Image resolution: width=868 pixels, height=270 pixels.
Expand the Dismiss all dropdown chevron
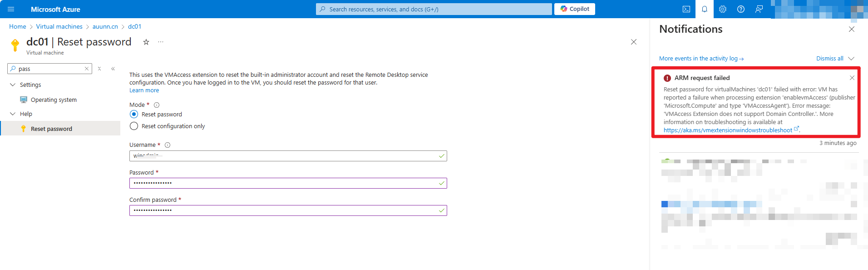tap(851, 58)
